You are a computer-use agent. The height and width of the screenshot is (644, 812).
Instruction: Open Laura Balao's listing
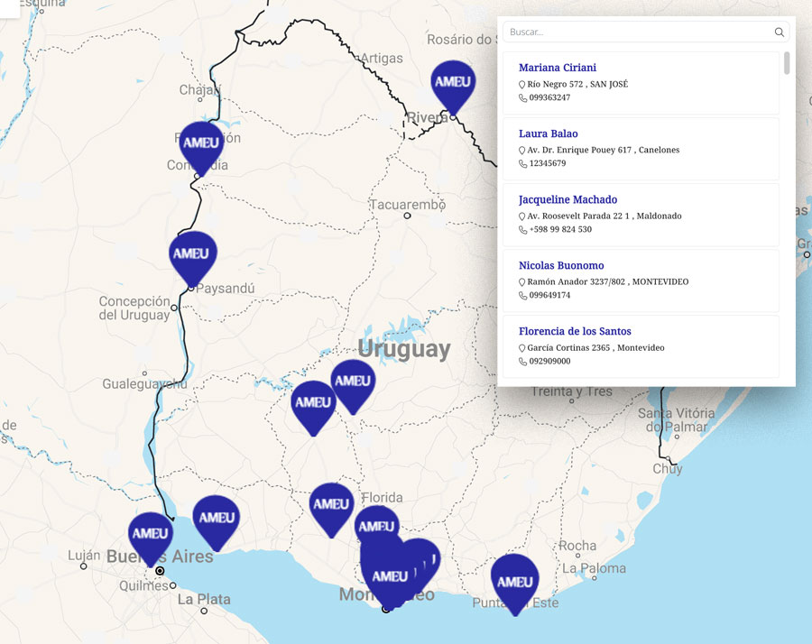tap(548, 133)
